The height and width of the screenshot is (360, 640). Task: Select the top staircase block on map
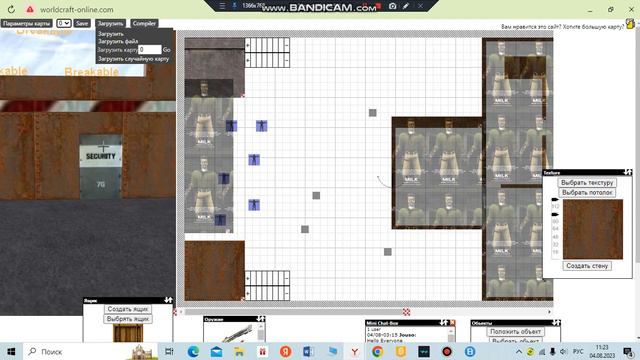(x=267, y=53)
